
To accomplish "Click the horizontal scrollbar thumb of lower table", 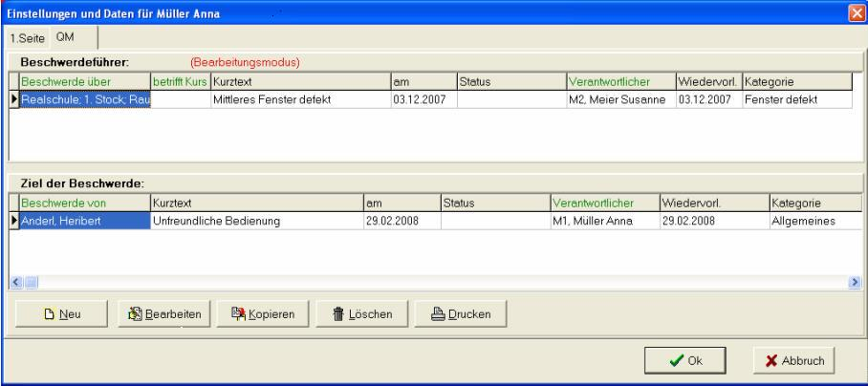I will click(x=30, y=283).
